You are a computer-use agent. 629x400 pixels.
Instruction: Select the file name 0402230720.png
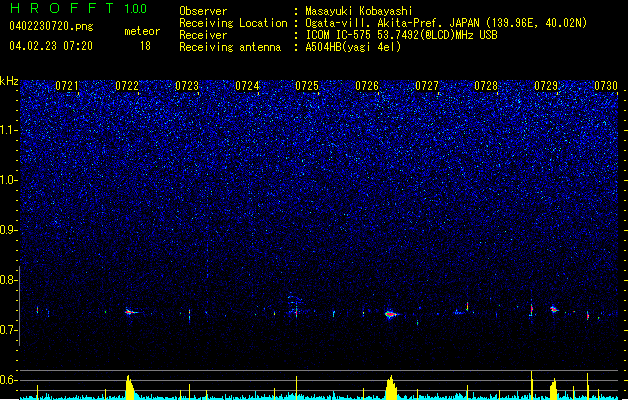click(x=51, y=26)
